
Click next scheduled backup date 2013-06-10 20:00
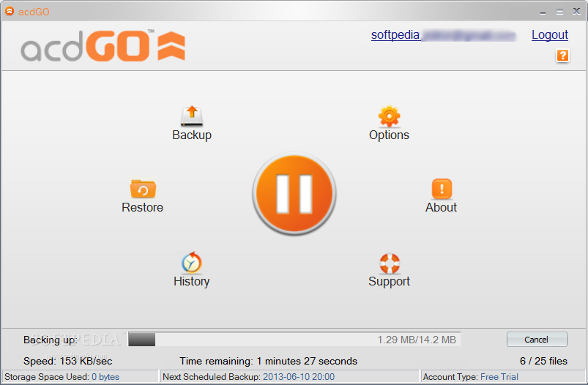299,377
